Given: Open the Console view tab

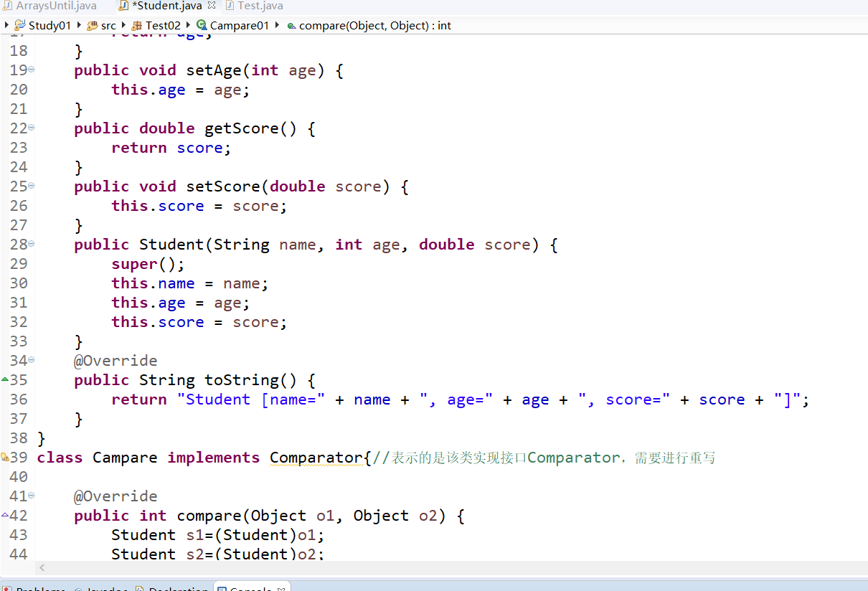Looking at the screenshot, I should [252, 588].
